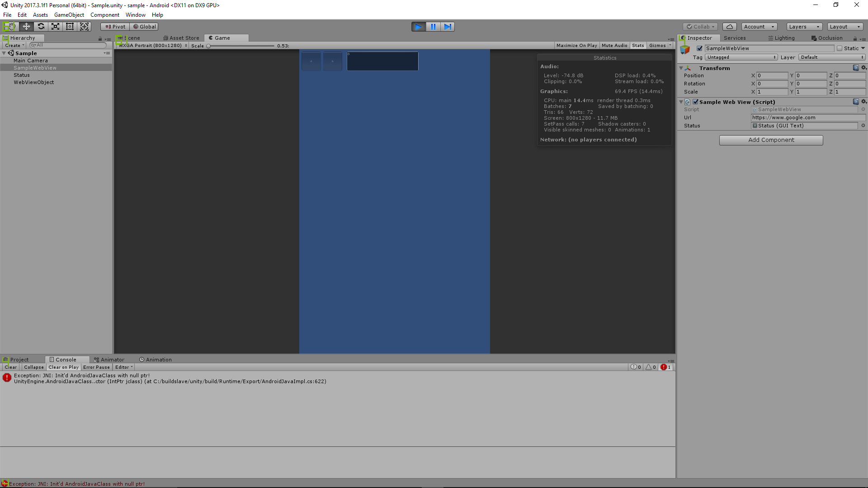This screenshot has height=488, width=868.
Task: Click the Step frame button
Action: point(448,27)
